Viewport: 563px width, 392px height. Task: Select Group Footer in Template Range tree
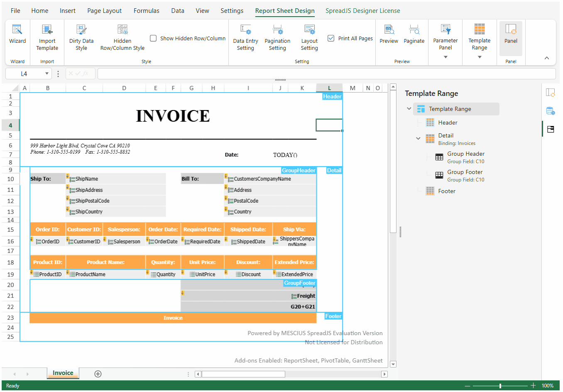tap(465, 172)
